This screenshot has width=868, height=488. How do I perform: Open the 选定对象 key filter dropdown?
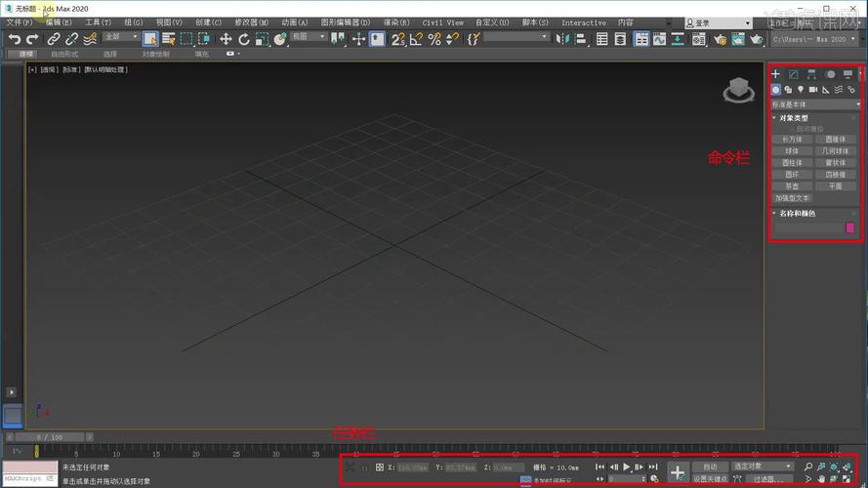click(763, 467)
